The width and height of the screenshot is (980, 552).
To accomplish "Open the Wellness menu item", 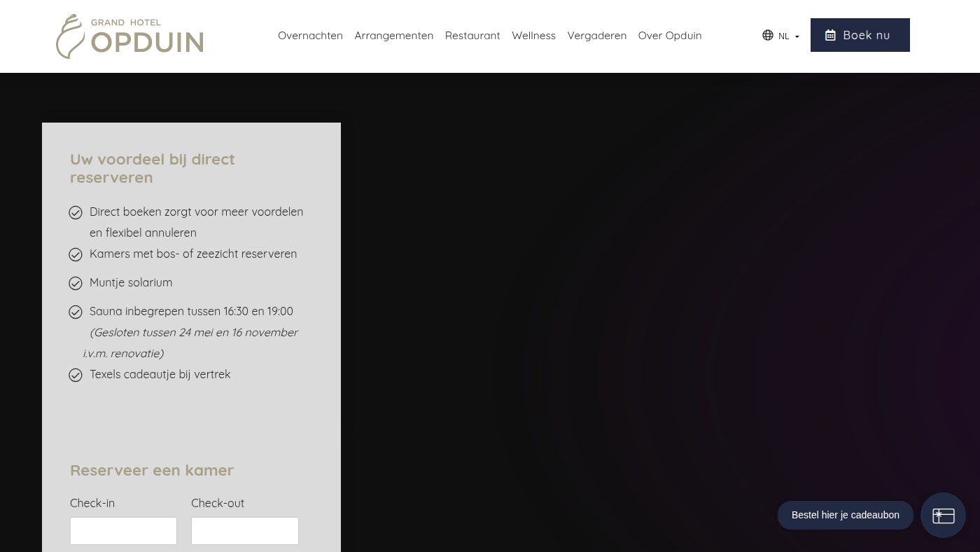I will (x=533, y=36).
